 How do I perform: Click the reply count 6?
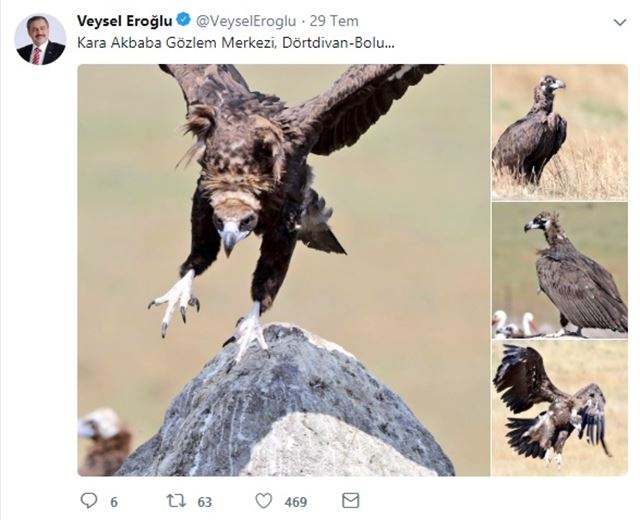[114, 502]
